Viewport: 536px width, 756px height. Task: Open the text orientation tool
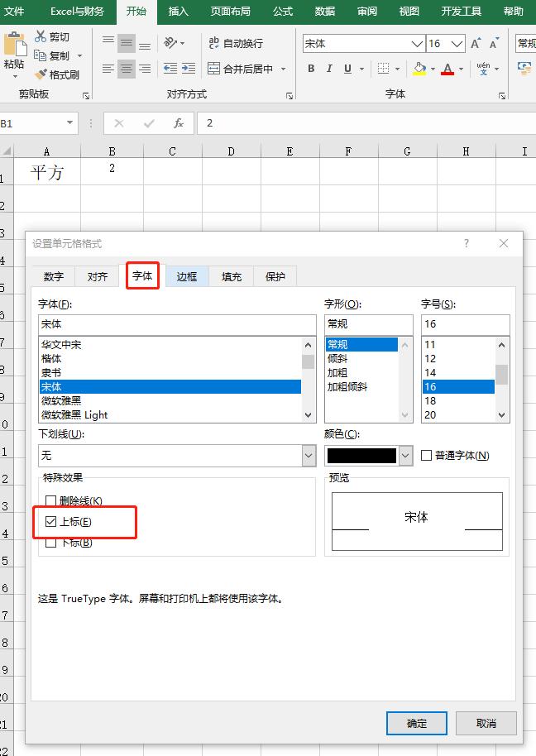170,43
